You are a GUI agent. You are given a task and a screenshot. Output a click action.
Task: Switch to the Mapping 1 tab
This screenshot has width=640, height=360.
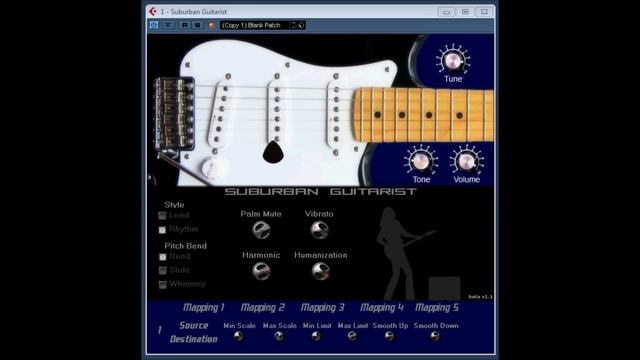[x=204, y=307]
